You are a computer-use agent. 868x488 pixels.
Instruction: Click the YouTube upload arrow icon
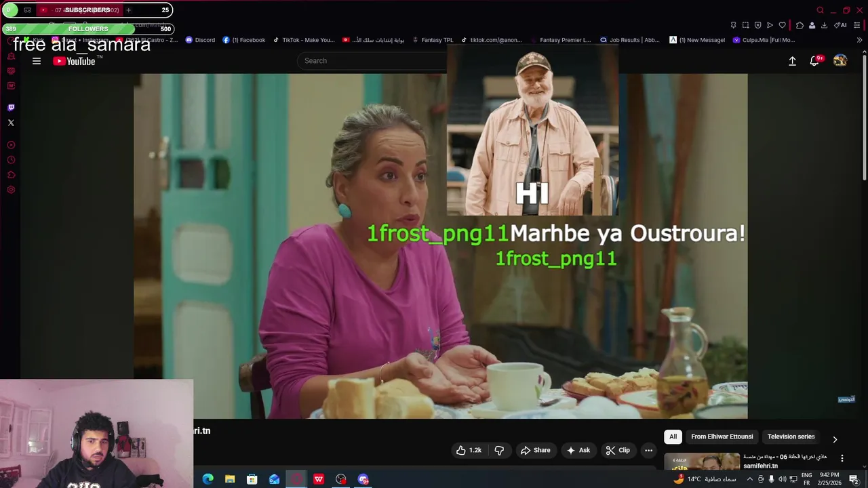coord(792,61)
